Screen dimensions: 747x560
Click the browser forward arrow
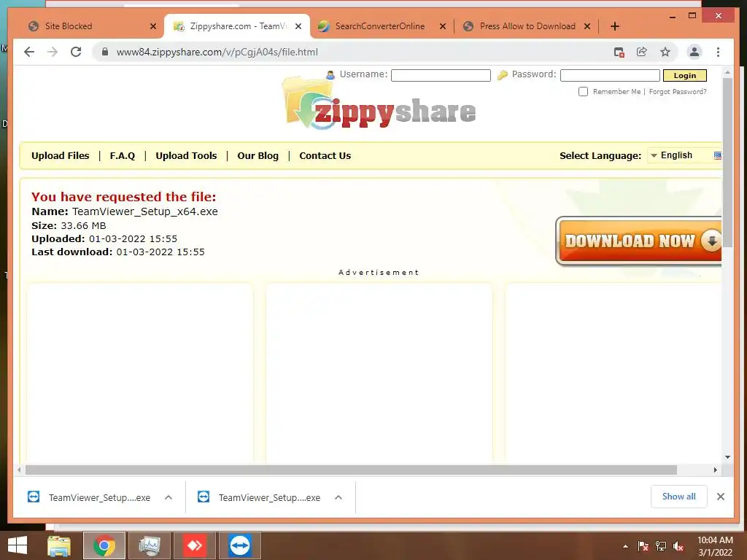[x=53, y=52]
